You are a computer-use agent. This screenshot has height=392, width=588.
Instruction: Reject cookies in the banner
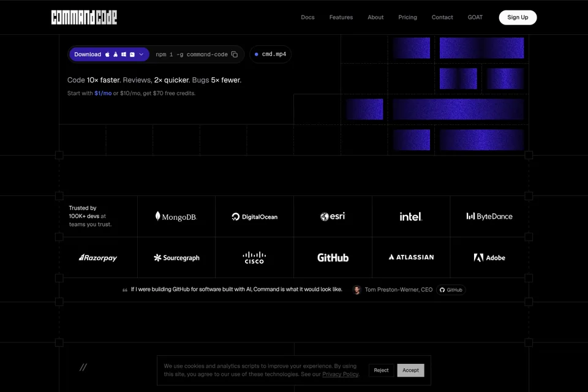coord(381,370)
